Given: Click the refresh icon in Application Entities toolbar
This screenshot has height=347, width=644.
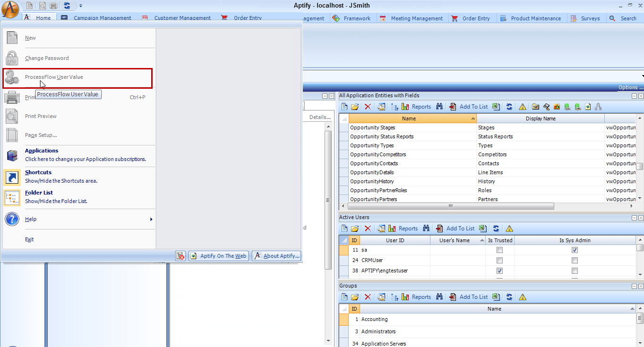Looking at the screenshot, I should click(x=509, y=106).
